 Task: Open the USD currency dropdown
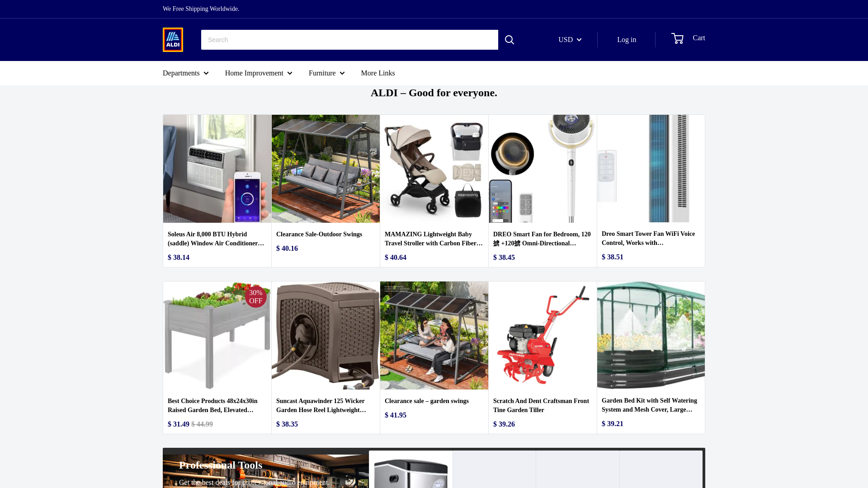click(570, 40)
